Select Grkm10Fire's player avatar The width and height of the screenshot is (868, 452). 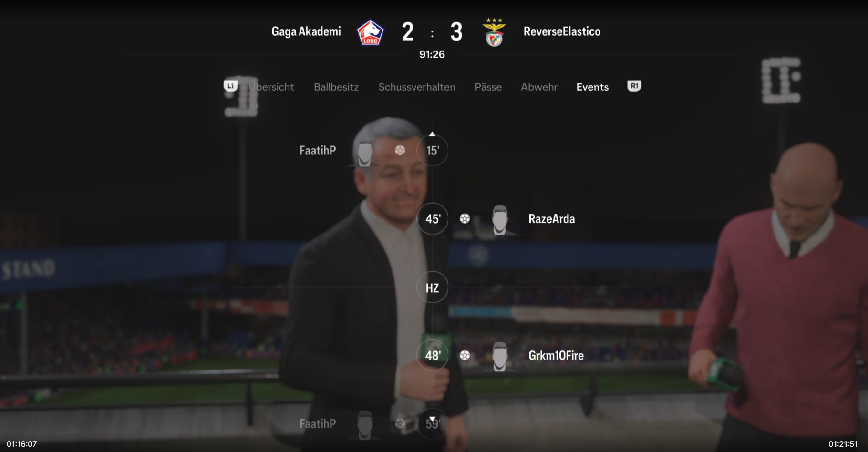point(499,356)
